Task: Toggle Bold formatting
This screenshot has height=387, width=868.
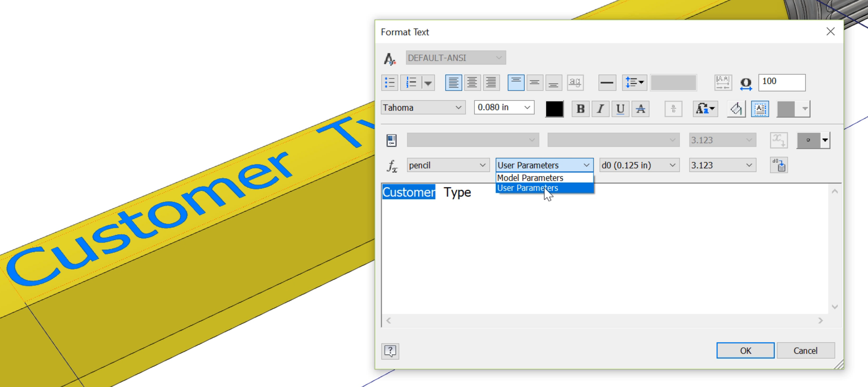Action: (x=580, y=109)
